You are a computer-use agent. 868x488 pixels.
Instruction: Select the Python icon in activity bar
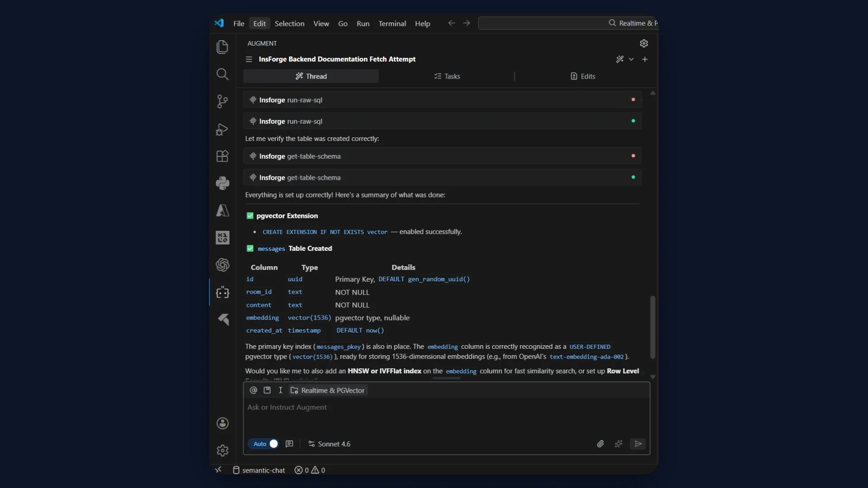[x=222, y=183]
